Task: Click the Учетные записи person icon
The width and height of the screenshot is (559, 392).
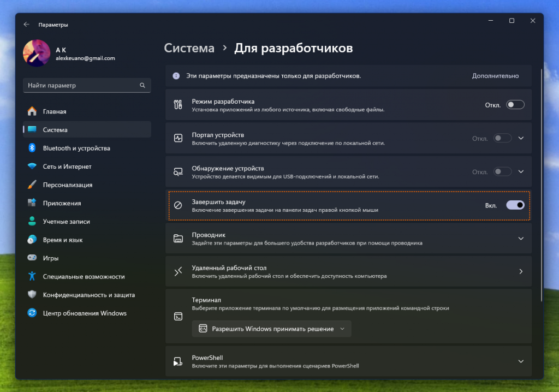Action: pos(32,221)
